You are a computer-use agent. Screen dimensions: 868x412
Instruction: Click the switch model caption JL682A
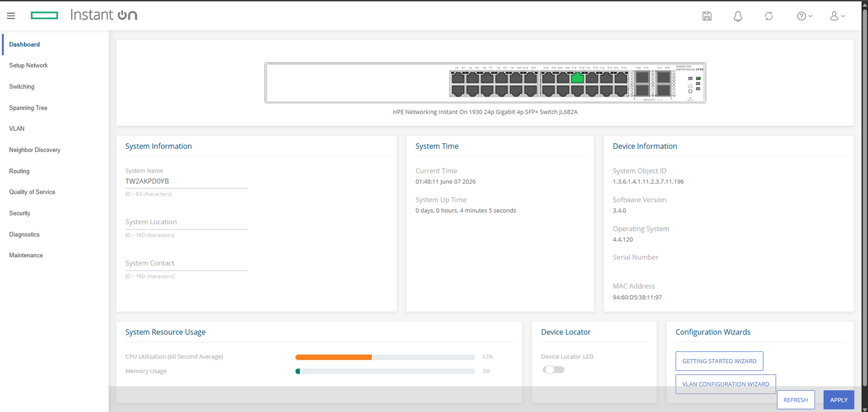tap(485, 111)
